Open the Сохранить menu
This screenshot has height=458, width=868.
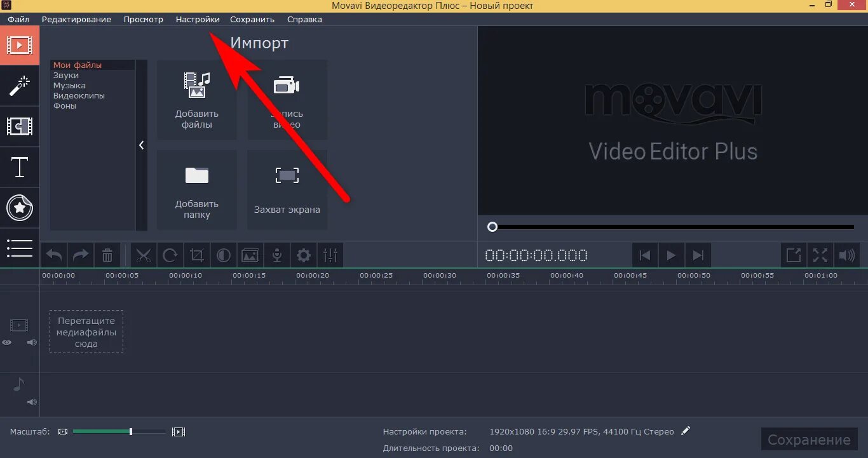(252, 19)
